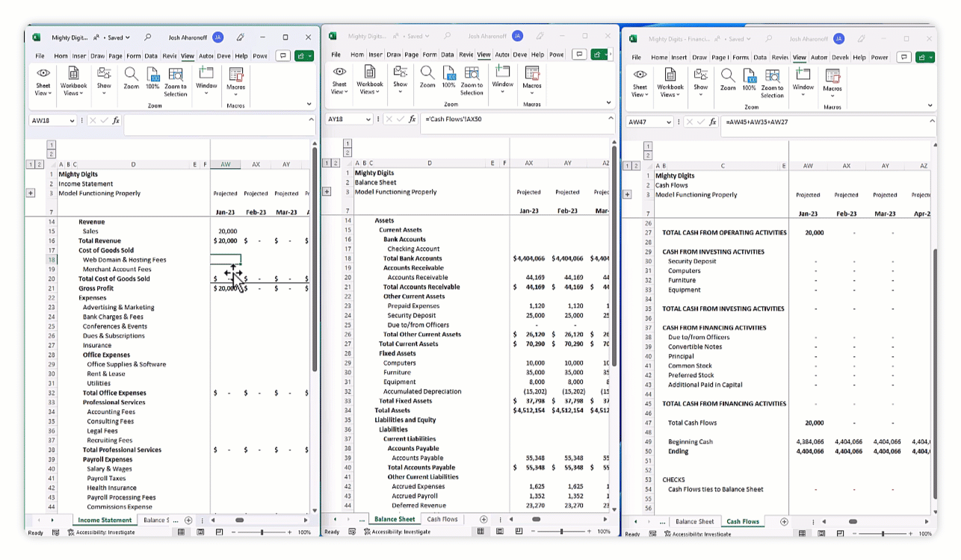
Task: Switch to the Cash Flows sheet tab in the middle window
Action: [442, 519]
